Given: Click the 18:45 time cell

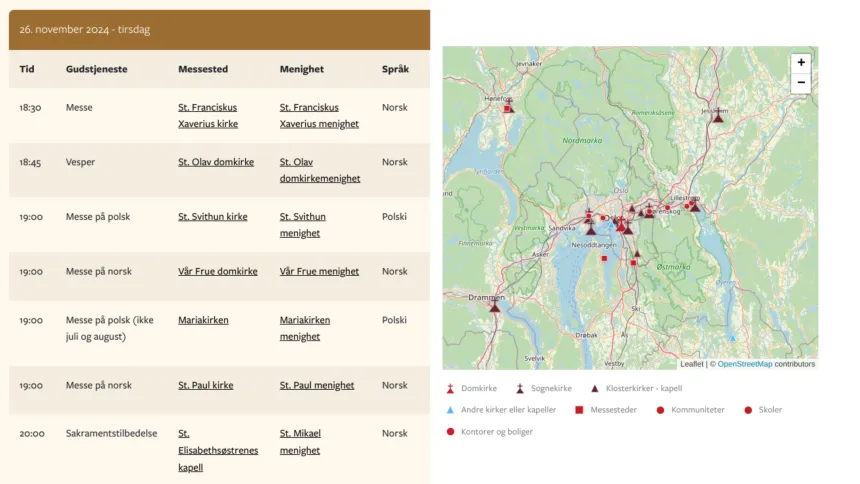Looking at the screenshot, I should pos(30,162).
